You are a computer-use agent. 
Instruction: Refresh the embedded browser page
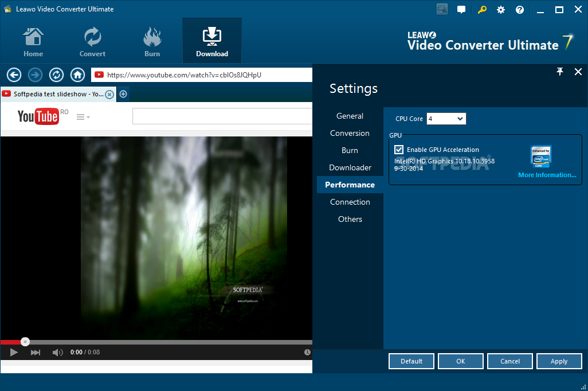pyautogui.click(x=56, y=75)
